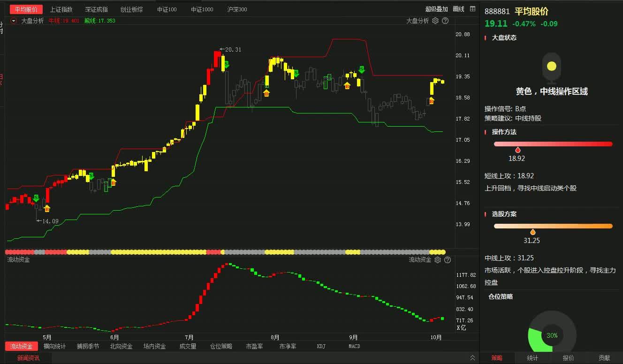623x364 pixels.
Task: Expand bottom panel with double chevron
Action: point(472,358)
